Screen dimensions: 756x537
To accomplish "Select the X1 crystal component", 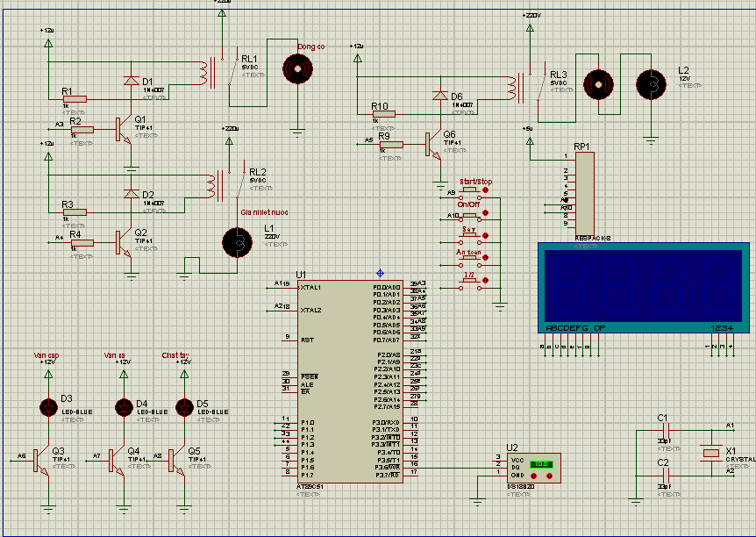I will click(710, 453).
